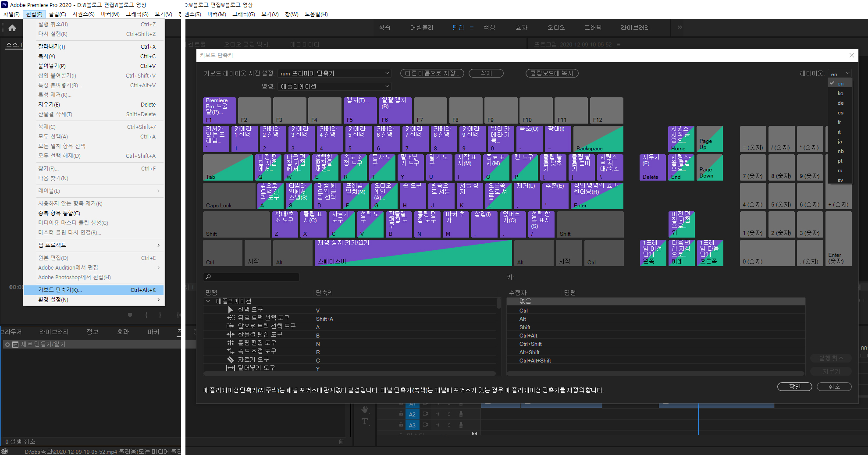Click 다른 이름으로 저장 button
868x455 pixels.
pos(432,73)
